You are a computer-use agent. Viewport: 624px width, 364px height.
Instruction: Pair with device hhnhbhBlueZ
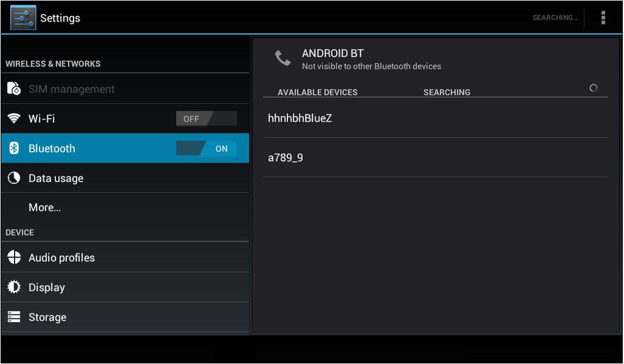435,118
